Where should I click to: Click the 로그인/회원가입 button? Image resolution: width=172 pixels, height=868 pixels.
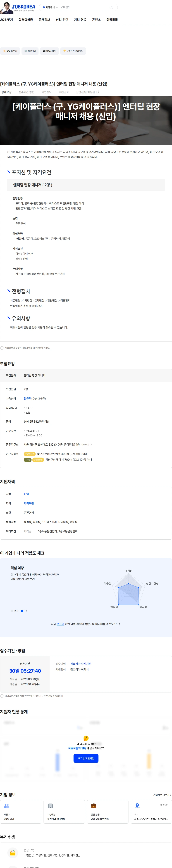pyautogui.click(x=86, y=758)
